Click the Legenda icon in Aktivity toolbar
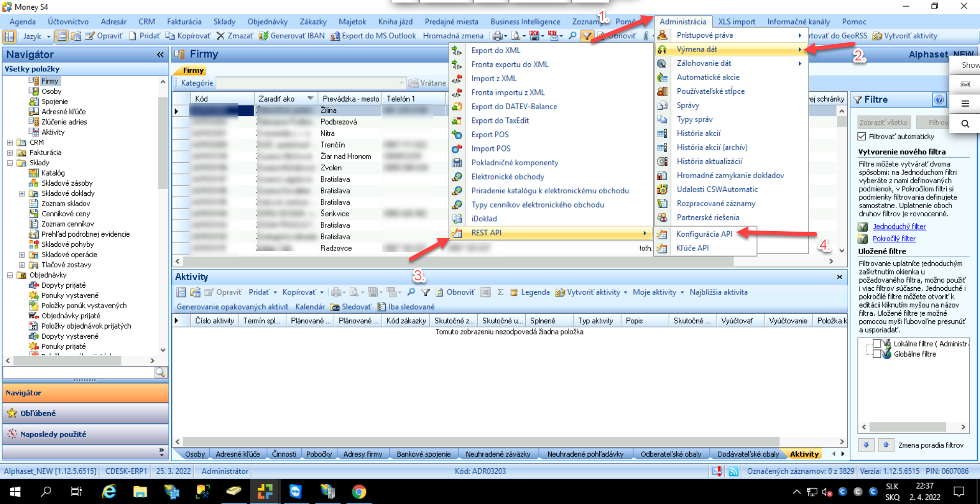The height and width of the screenshot is (504, 980). [x=514, y=292]
